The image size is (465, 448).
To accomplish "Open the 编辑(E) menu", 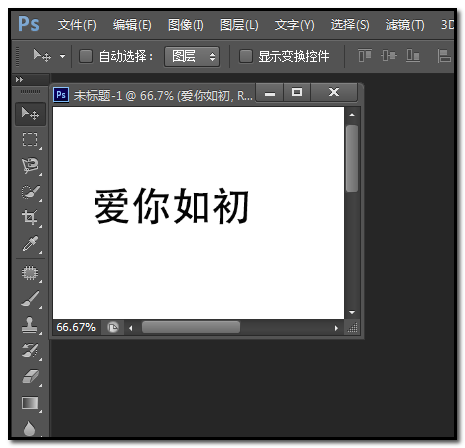I will (x=132, y=25).
